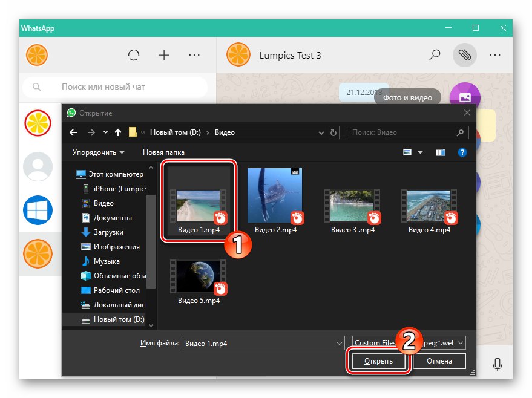Viewport: 532px width, 398px height.
Task: Click Новый том (D:) in address path
Action: pos(176,132)
